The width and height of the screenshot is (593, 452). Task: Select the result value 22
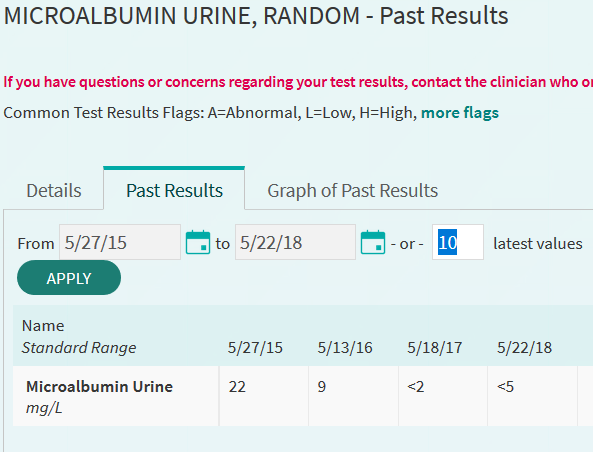tap(237, 387)
